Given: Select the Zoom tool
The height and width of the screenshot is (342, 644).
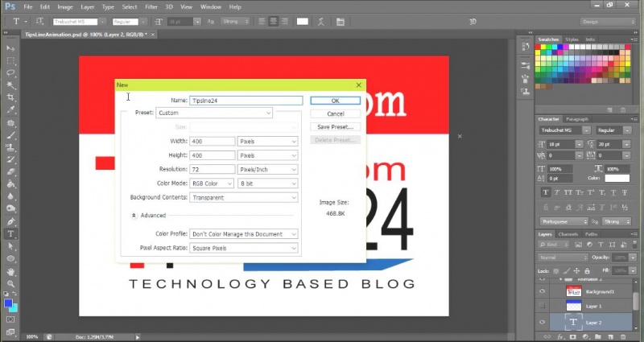Looking at the screenshot, I should (x=10, y=284).
